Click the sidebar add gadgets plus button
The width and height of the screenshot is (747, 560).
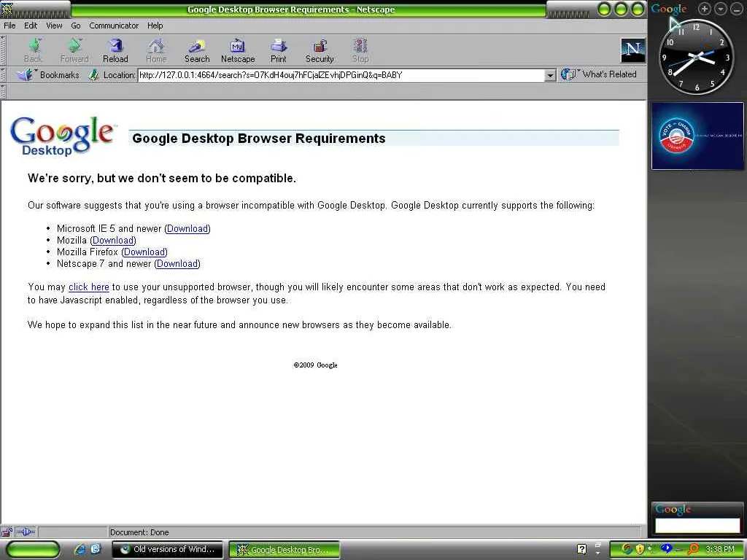tap(704, 9)
